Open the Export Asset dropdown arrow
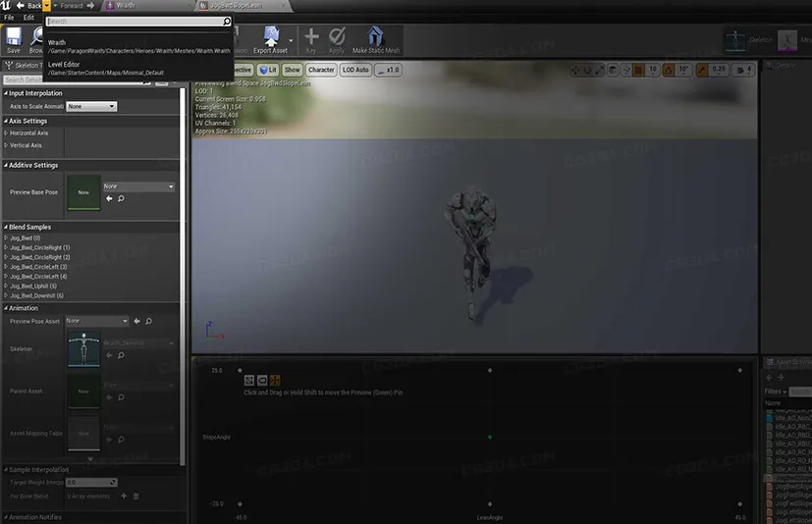Image resolution: width=812 pixels, height=524 pixels. pos(291,40)
